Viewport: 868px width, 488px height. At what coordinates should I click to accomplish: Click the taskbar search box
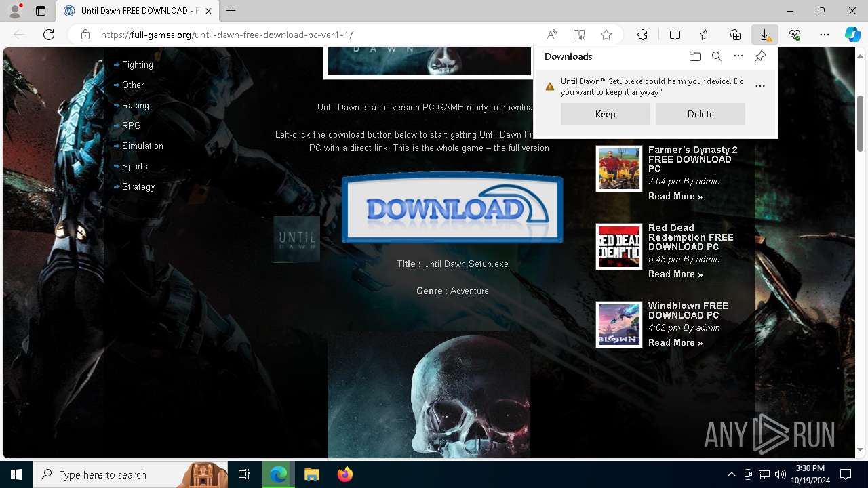coord(130,474)
